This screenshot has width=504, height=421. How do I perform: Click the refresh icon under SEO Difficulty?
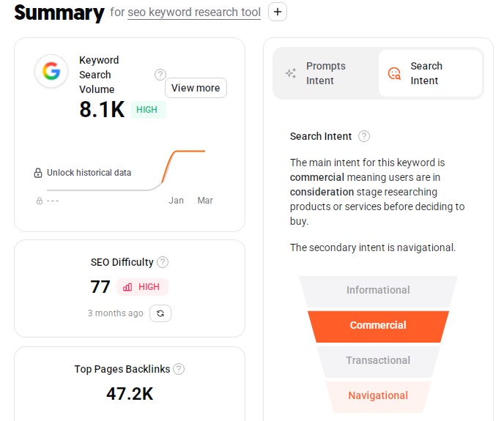point(160,313)
